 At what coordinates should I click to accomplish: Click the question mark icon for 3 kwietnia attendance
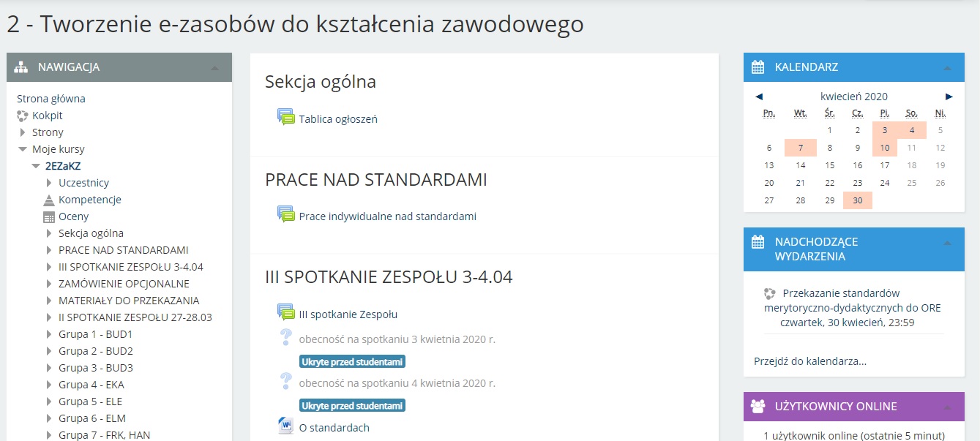coord(285,338)
